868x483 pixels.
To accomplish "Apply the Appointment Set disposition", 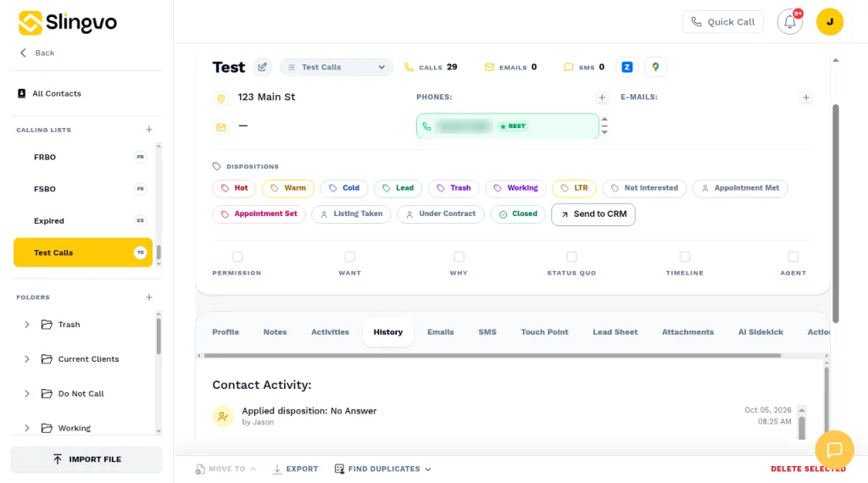I will coord(259,214).
